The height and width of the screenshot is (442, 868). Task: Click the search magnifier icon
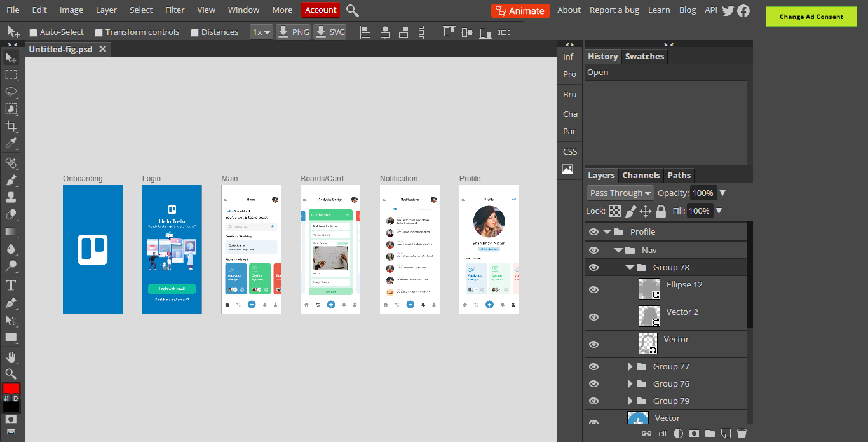point(352,10)
